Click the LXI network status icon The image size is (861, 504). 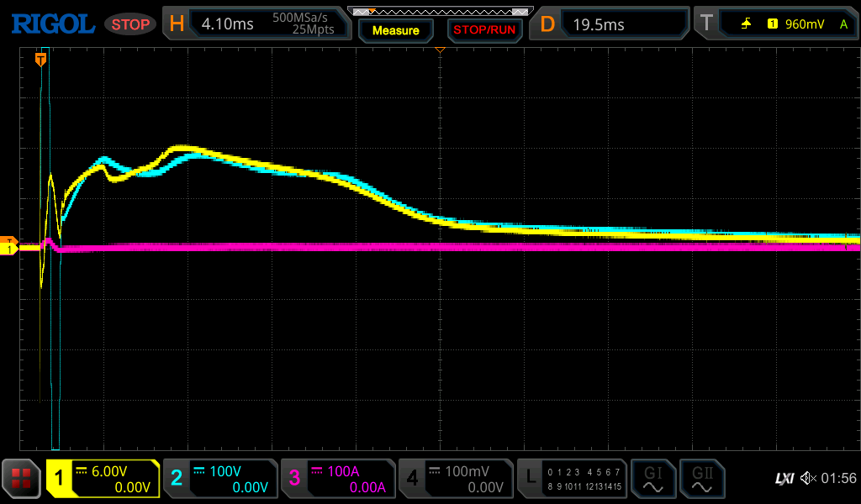click(x=784, y=479)
